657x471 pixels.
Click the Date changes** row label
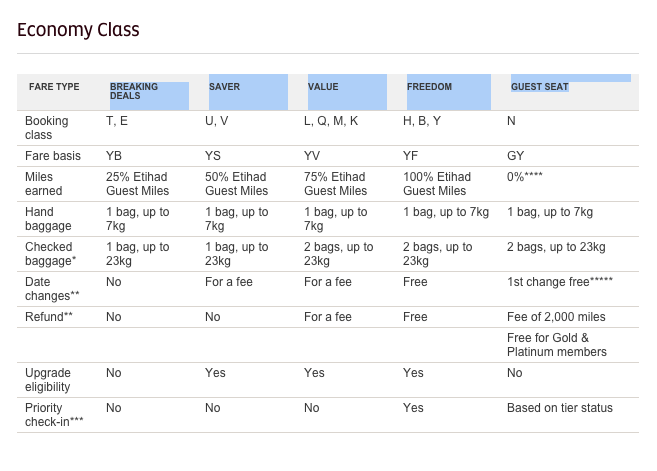(49, 289)
